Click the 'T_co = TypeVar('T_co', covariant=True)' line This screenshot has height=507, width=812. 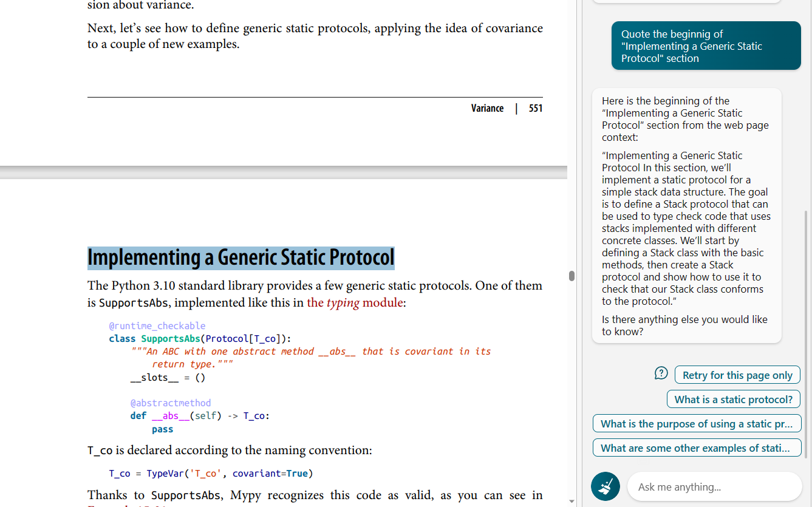point(211,474)
